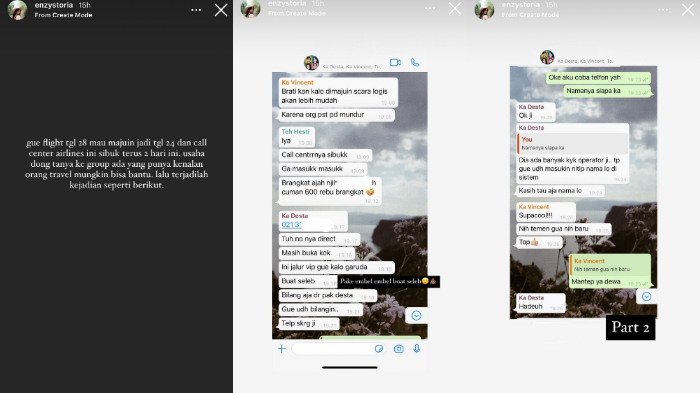Click message 'Ga masukk masukk'
The width and height of the screenshot is (700, 393).
coord(323,169)
